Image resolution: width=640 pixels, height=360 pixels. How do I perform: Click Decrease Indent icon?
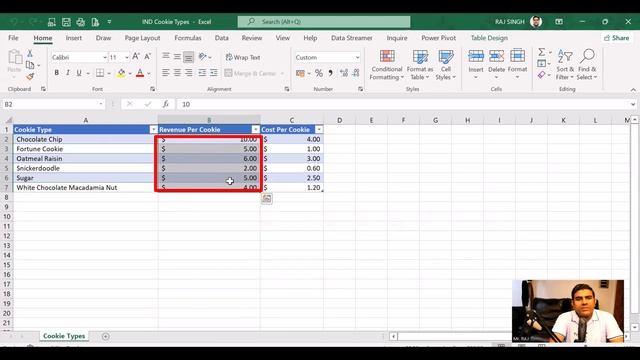202,73
